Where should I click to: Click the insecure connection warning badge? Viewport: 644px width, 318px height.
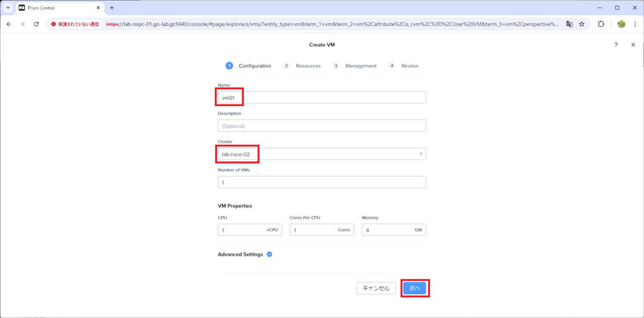coord(75,24)
